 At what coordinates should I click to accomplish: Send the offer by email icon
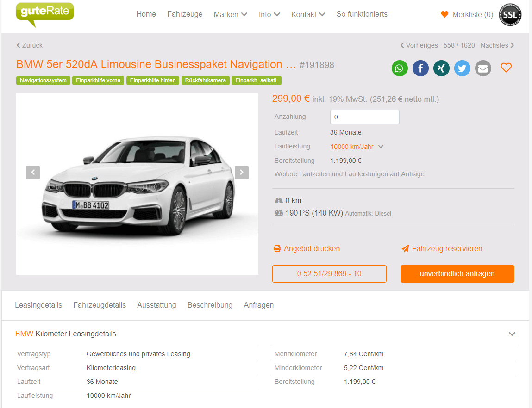(x=483, y=68)
